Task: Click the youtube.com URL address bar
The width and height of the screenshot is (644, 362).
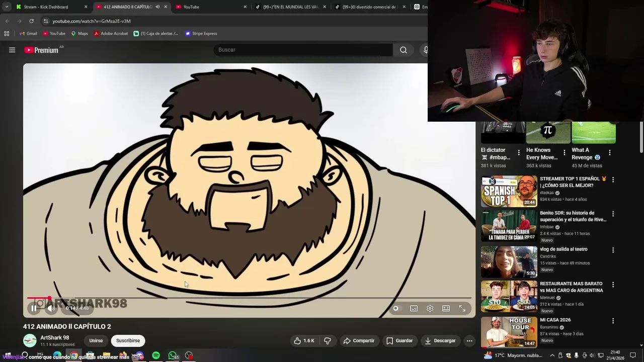Action: pos(92,21)
